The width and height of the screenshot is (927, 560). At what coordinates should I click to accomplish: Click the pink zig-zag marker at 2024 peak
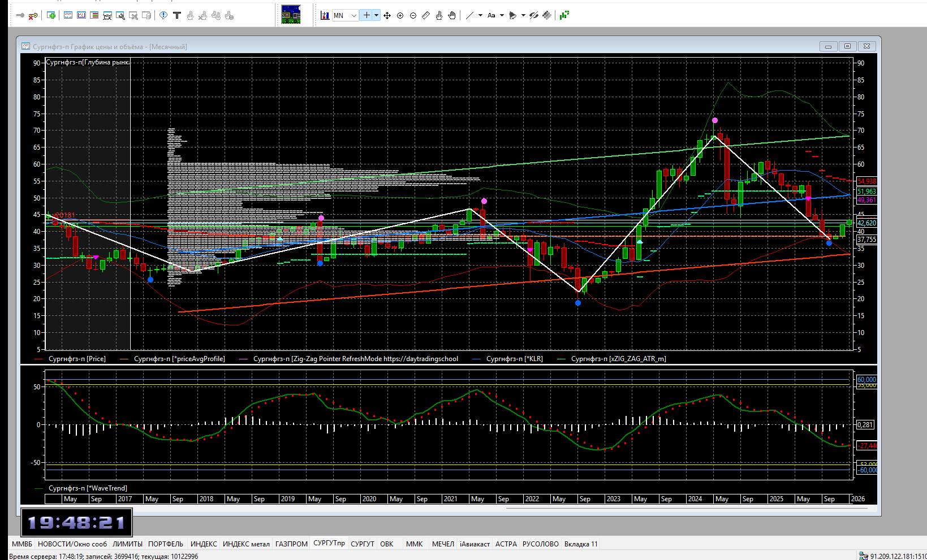(x=715, y=120)
